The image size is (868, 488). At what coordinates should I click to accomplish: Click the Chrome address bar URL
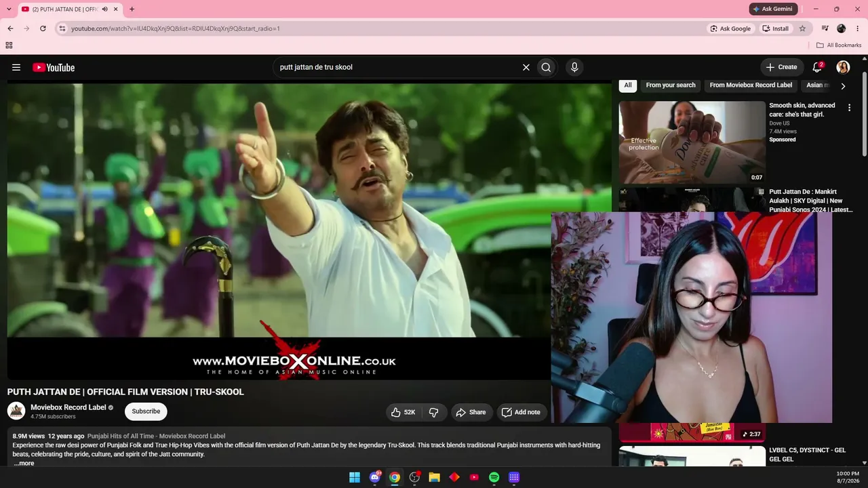tap(176, 28)
